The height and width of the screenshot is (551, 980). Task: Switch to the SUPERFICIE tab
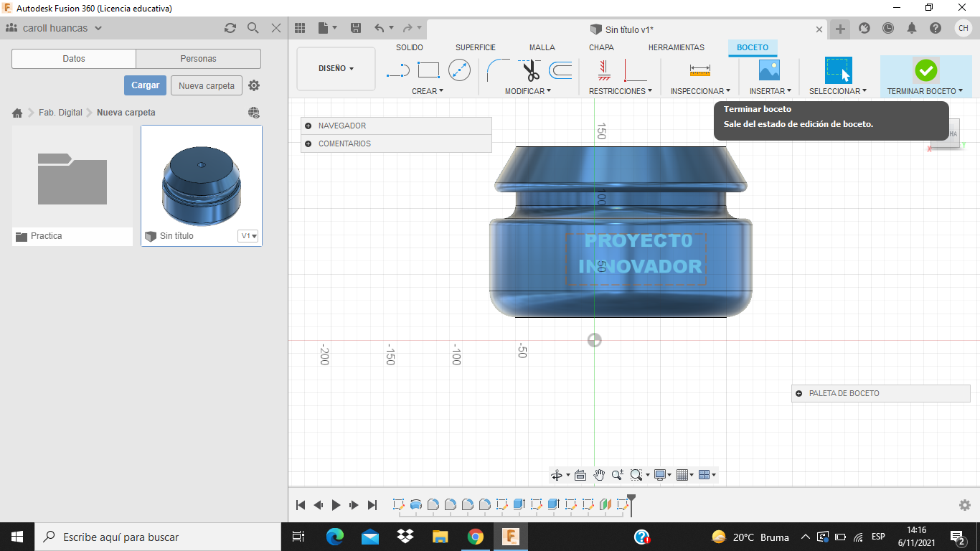(476, 47)
